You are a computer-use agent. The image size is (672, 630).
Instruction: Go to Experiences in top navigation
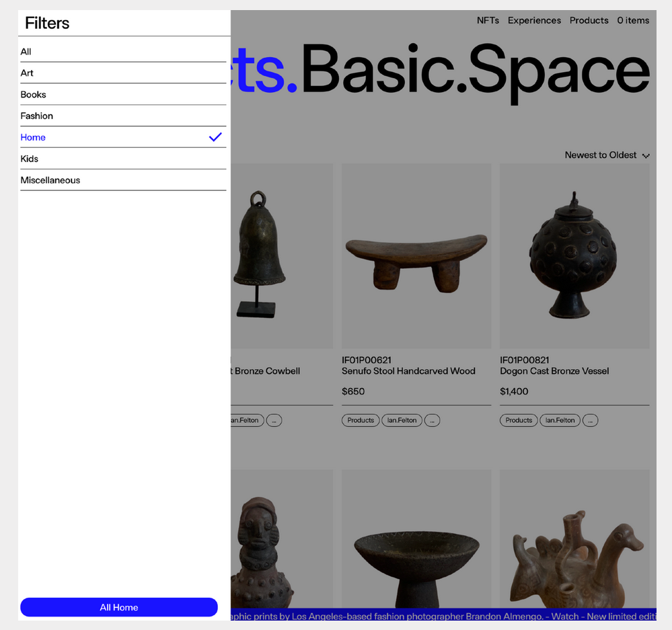[x=534, y=21]
